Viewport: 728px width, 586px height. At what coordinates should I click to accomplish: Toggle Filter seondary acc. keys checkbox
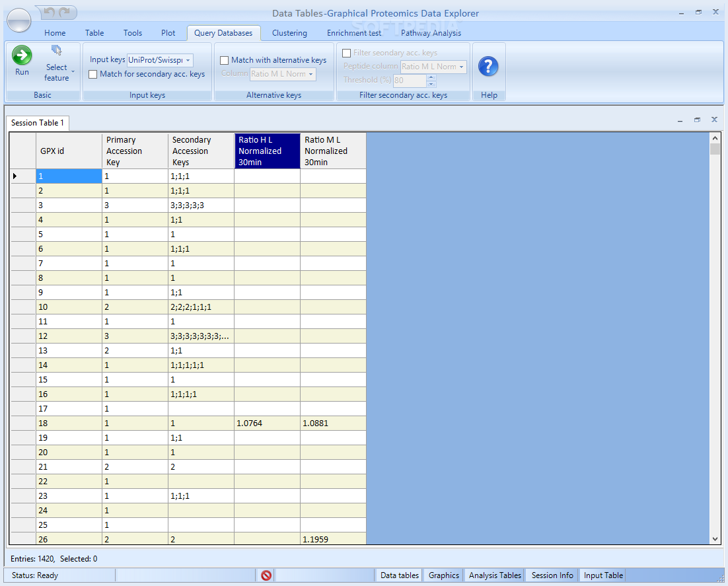[346, 53]
